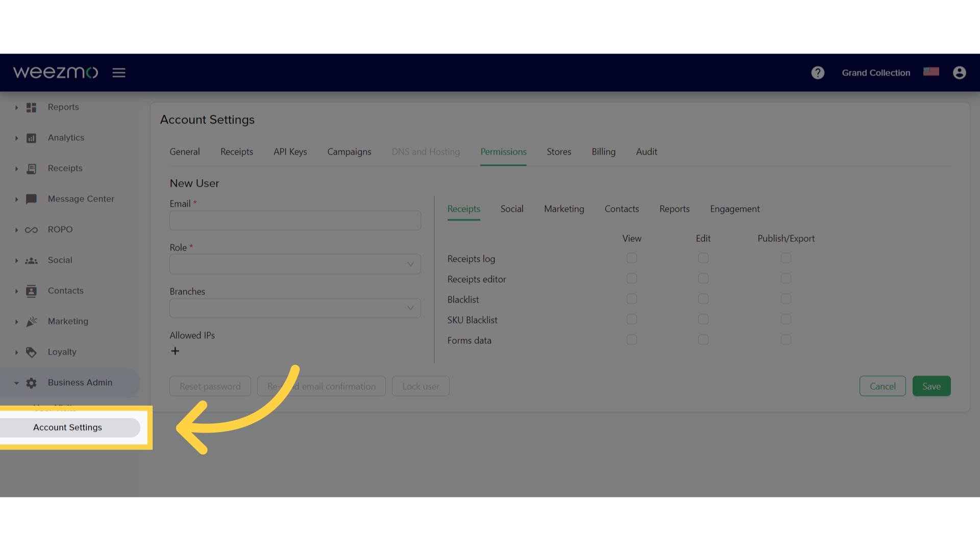Expand the Analytics sidebar arrow
The image size is (980, 551).
tap(16, 138)
